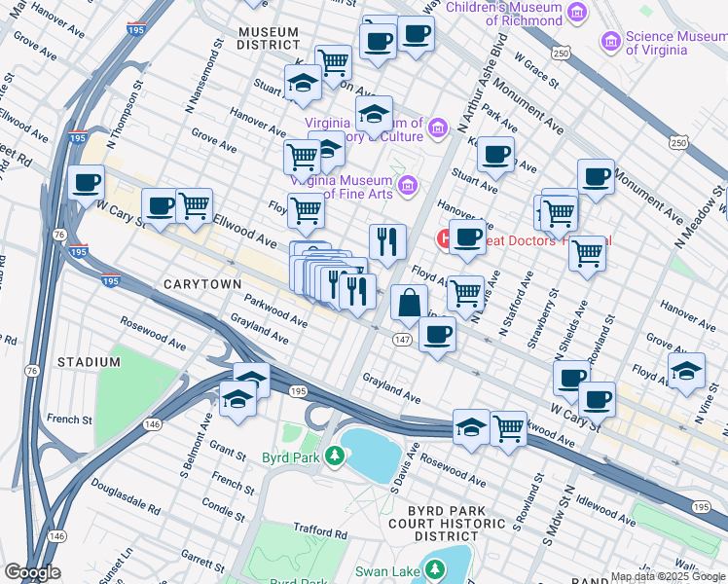Open the Children's Museum of Richmond pin
Viewport: 728px width, 584px height.
[x=577, y=13]
